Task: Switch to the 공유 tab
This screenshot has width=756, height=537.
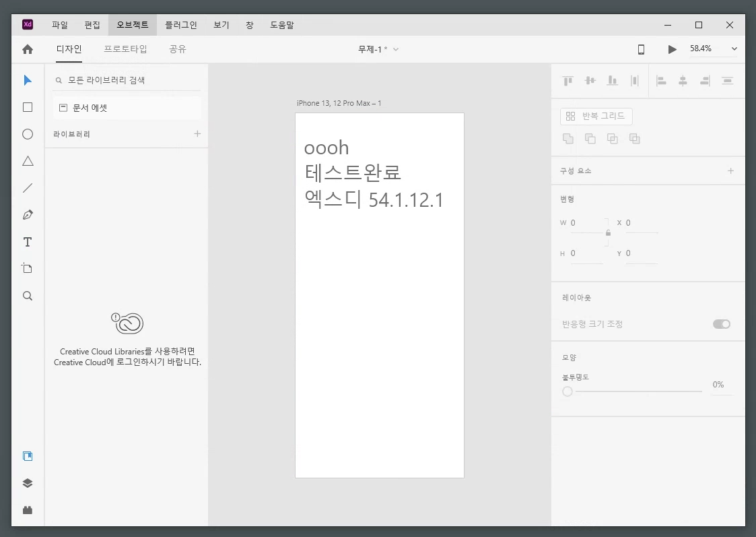Action: (178, 49)
